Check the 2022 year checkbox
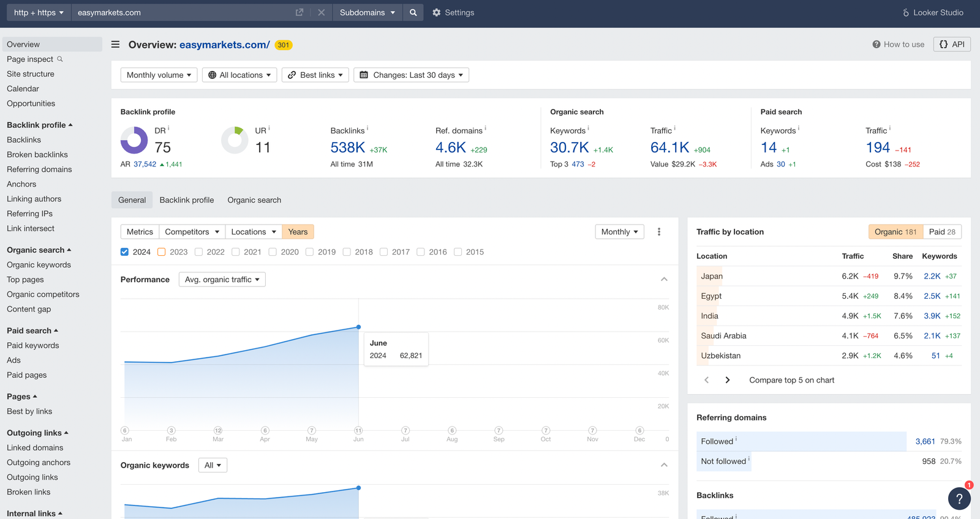Viewport: 980px width, 519px height. (x=198, y=252)
